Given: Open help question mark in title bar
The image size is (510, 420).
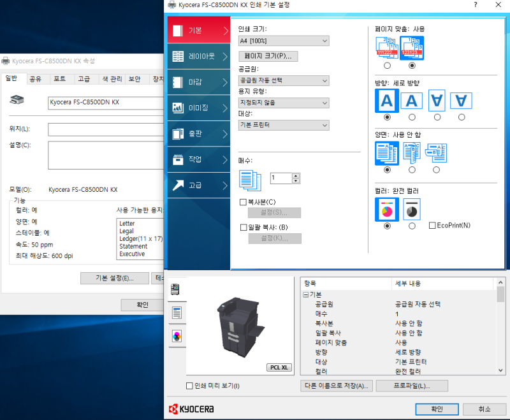Looking at the screenshot, I should point(476,5).
